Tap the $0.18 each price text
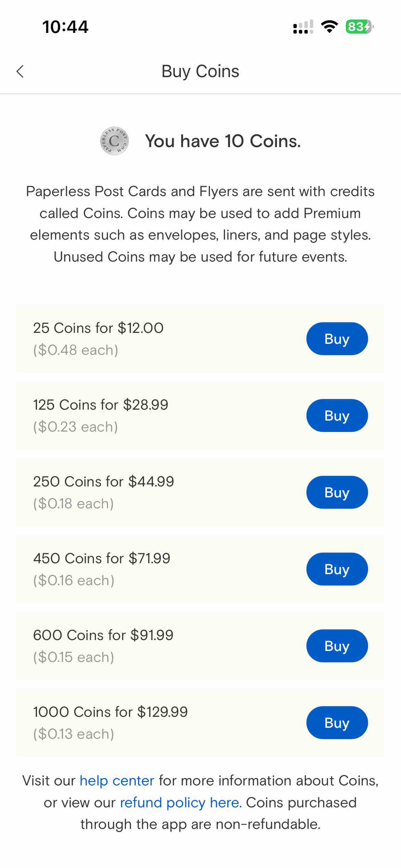Viewport: 401px width, 868px height. tap(73, 504)
